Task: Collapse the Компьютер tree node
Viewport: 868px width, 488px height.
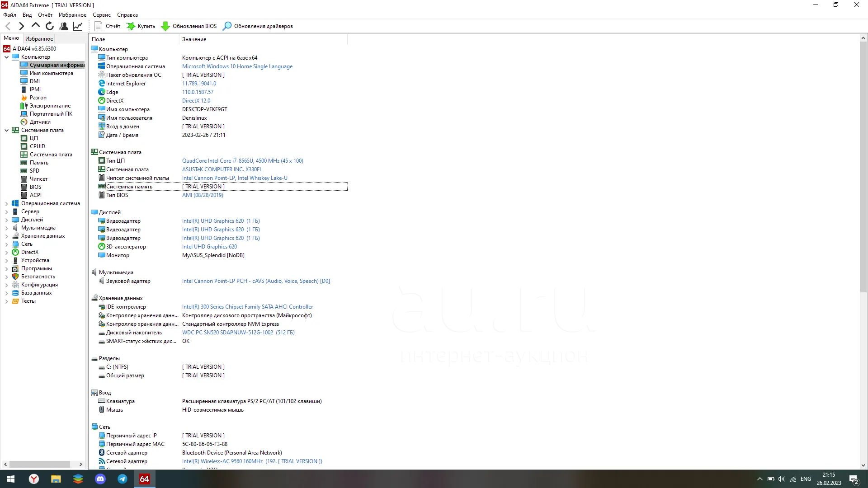Action: (6, 57)
